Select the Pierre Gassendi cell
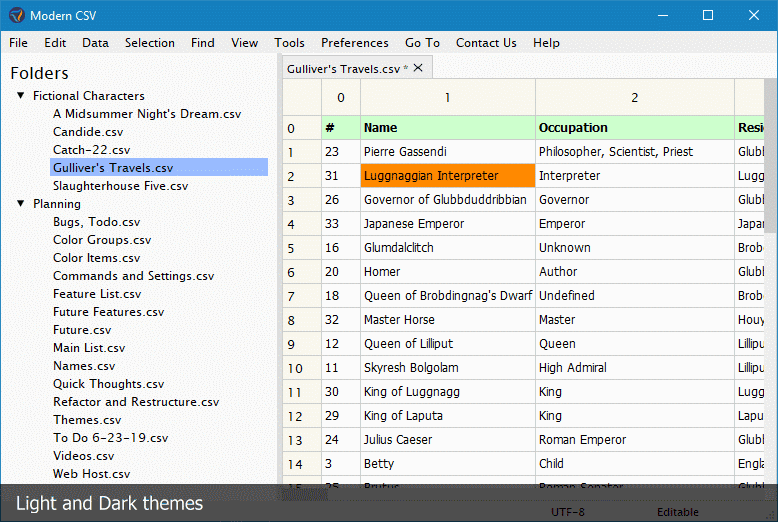Viewport: 778px width, 522px height. pyautogui.click(x=448, y=151)
